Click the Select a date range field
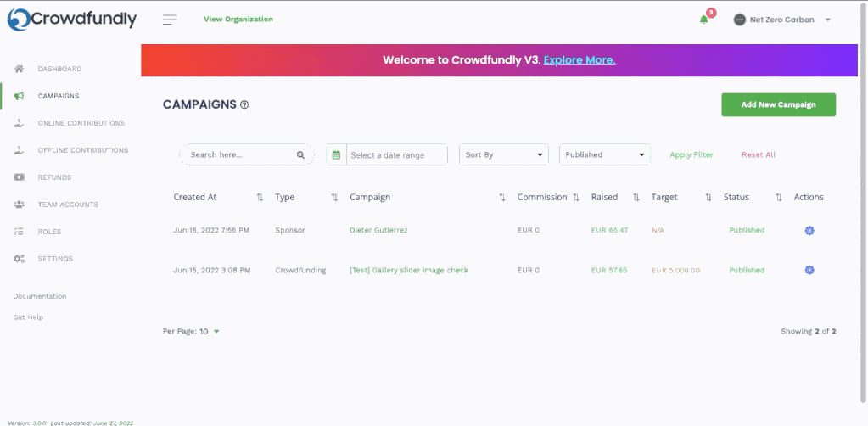This screenshot has height=426, width=868. point(397,155)
